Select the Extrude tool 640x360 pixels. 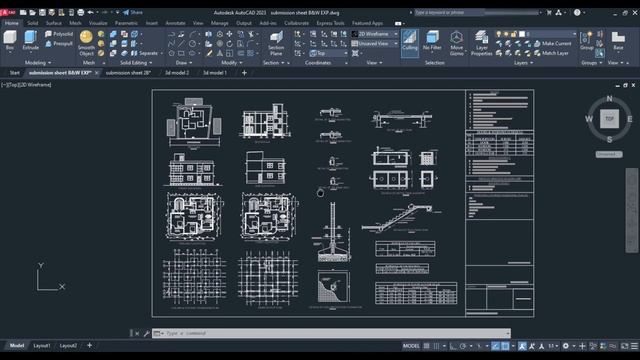click(x=30, y=41)
